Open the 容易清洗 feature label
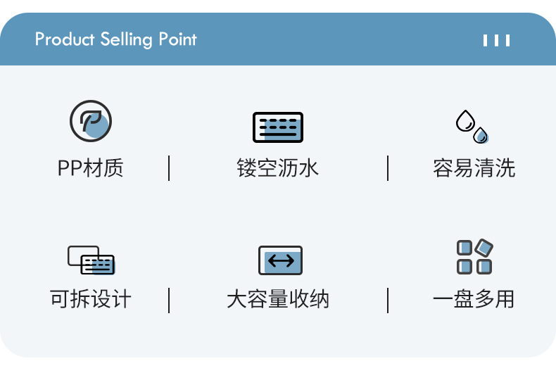This screenshot has height=392, width=556. click(x=474, y=169)
